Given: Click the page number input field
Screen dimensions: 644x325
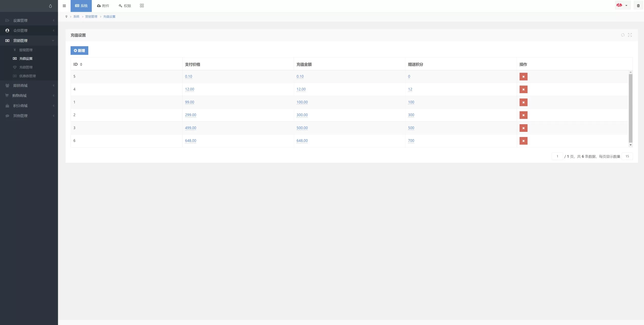Looking at the screenshot, I should click(557, 156).
